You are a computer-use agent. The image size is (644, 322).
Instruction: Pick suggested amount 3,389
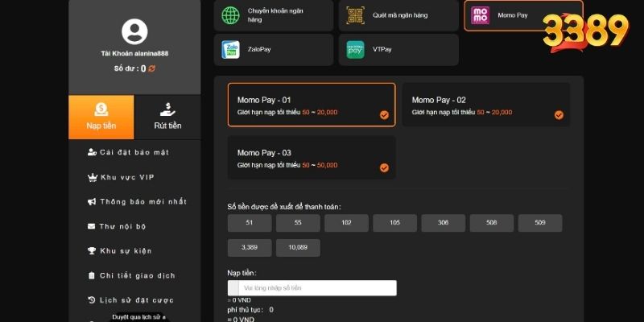click(250, 248)
